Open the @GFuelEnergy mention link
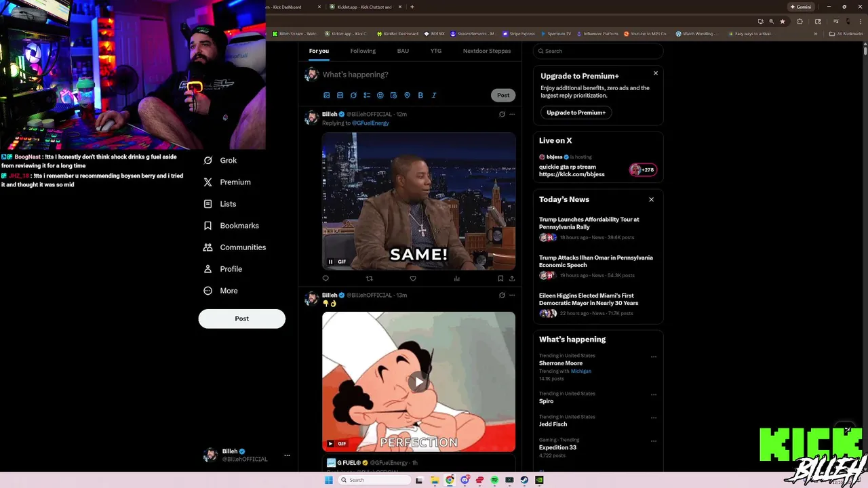The height and width of the screenshot is (488, 868). coord(370,123)
